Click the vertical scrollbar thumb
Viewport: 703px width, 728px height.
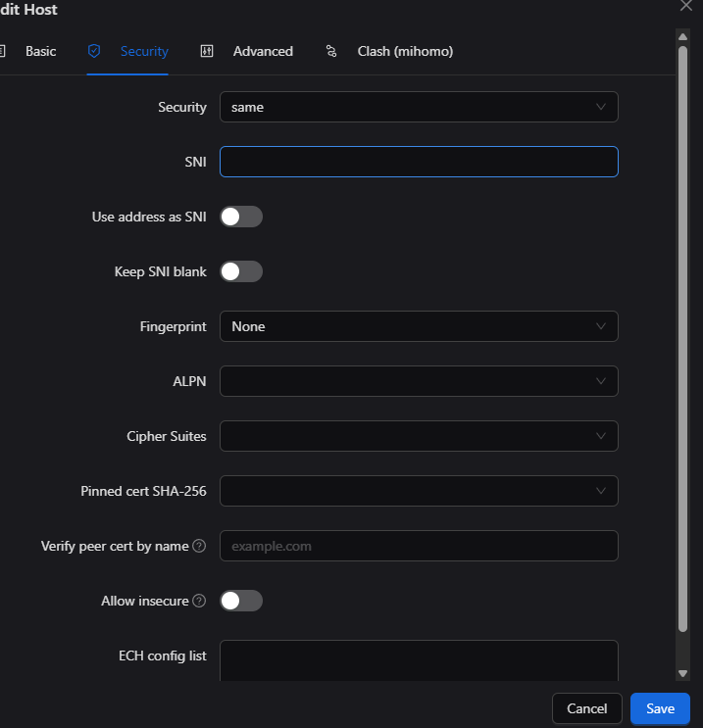(682, 339)
